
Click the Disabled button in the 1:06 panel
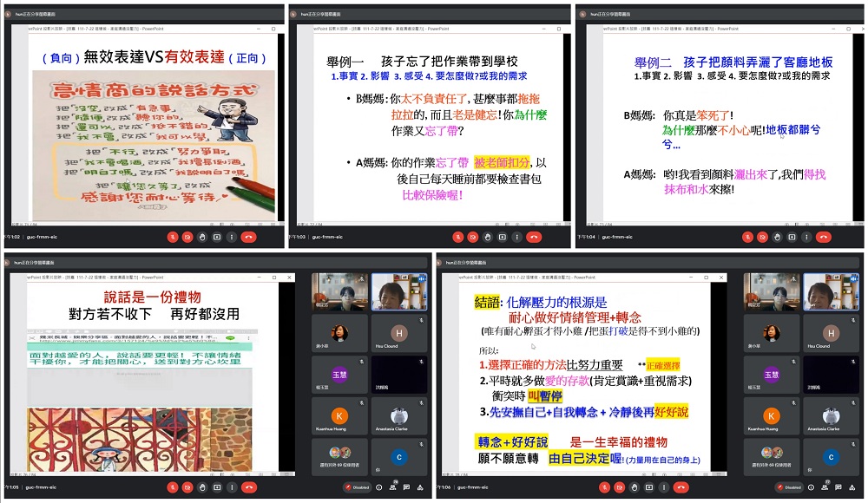[x=789, y=487]
